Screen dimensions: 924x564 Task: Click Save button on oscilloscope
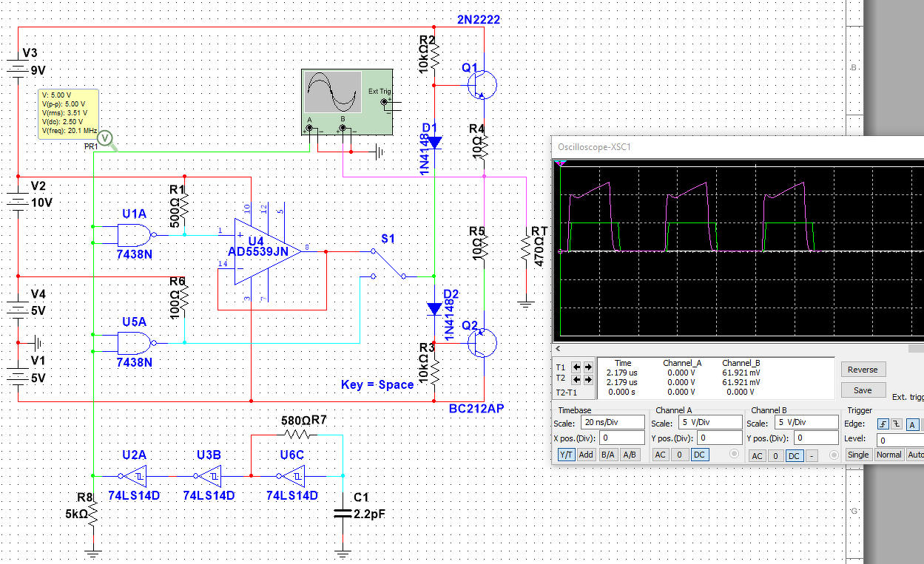click(x=863, y=390)
